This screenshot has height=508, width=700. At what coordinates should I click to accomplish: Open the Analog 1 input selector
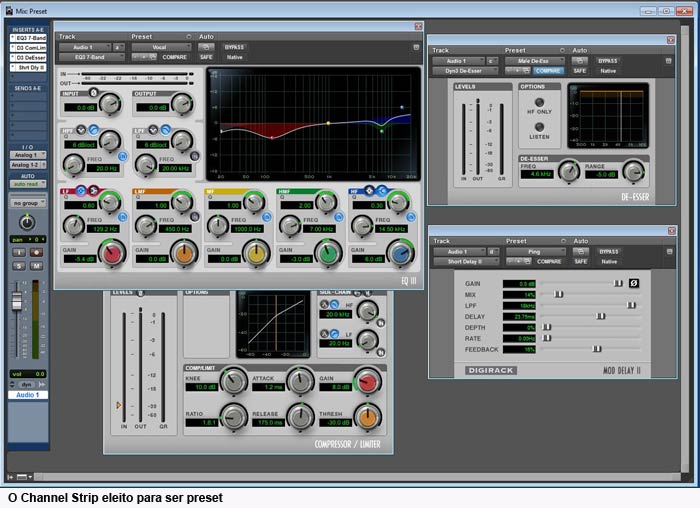(28, 155)
